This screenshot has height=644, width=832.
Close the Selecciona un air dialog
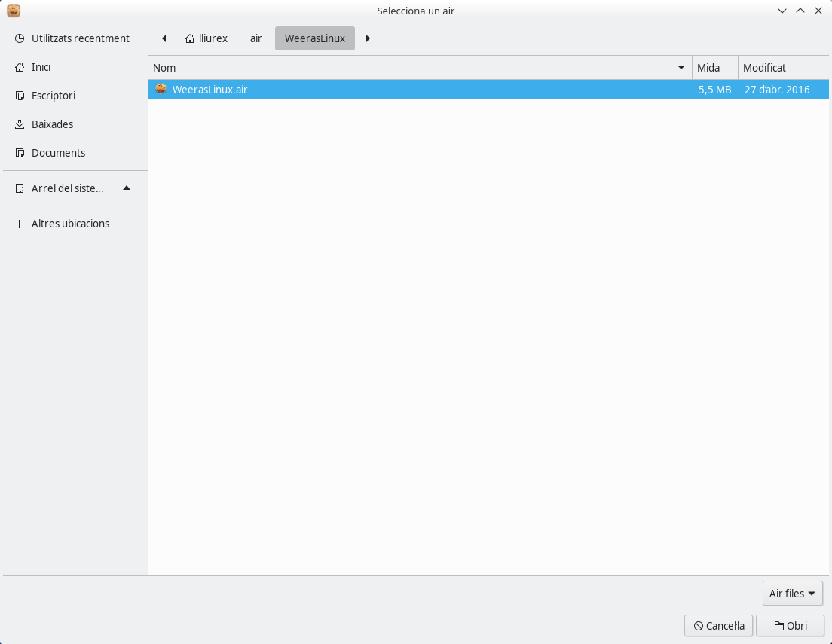(x=818, y=11)
